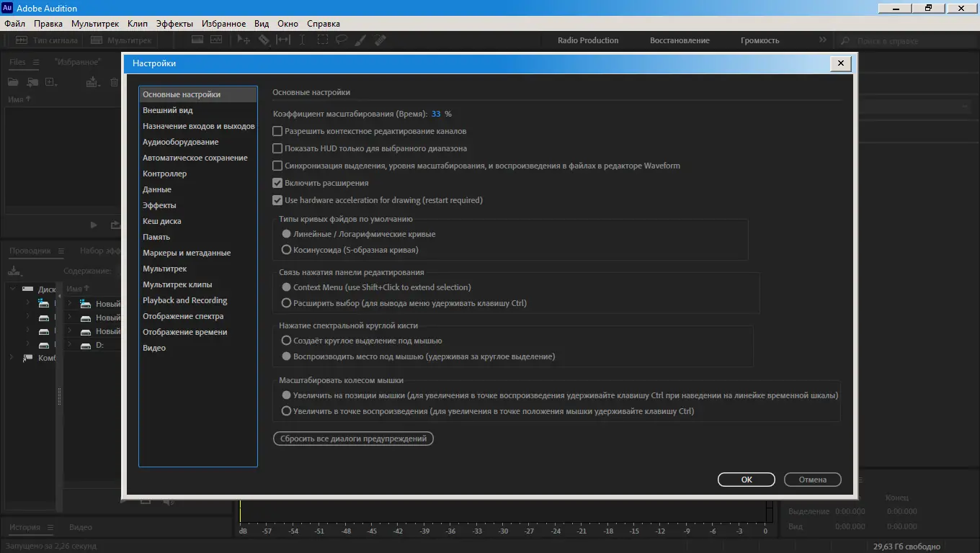Switch to Восстановление workspace
Viewport: 980px width, 553px height.
point(680,40)
